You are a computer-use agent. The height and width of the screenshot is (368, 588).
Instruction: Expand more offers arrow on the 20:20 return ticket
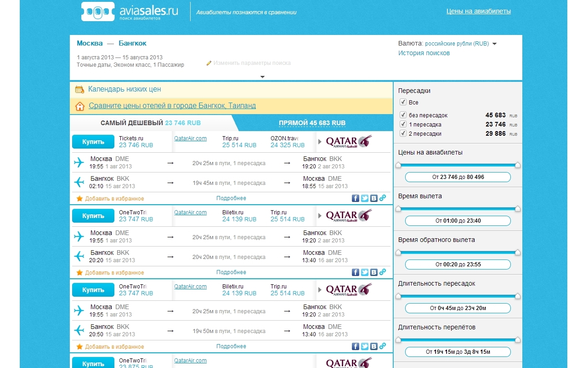pyautogui.click(x=320, y=216)
